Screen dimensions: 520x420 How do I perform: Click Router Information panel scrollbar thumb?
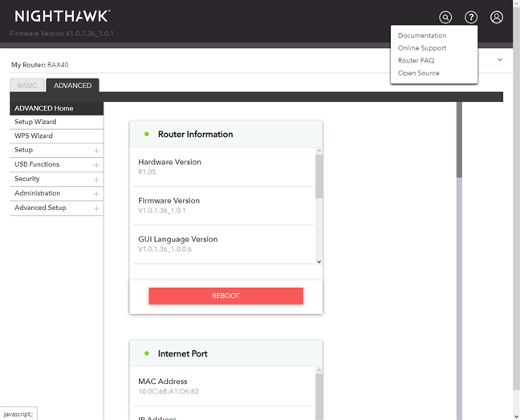319,176
